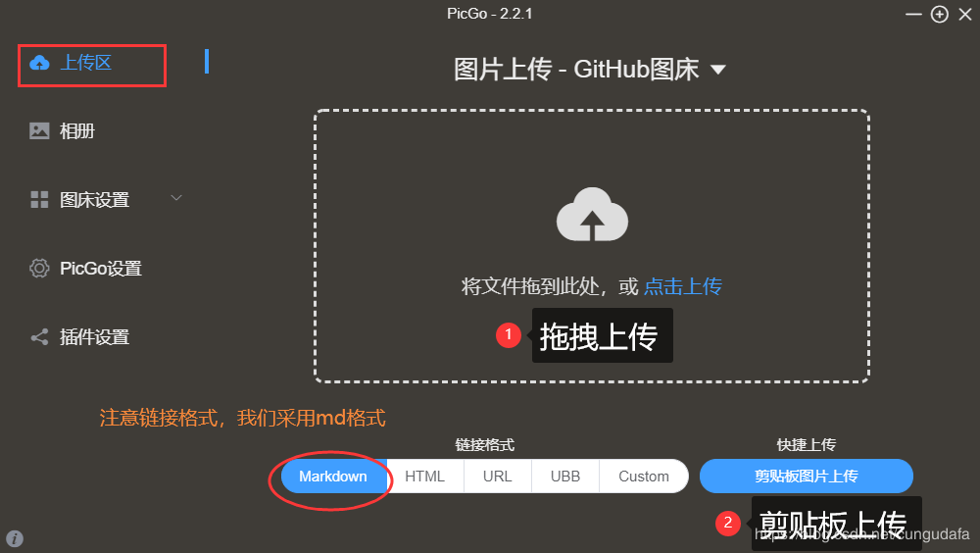The image size is (980, 553).
Task: Go to the 相册 menu item
Action: pyautogui.click(x=76, y=130)
